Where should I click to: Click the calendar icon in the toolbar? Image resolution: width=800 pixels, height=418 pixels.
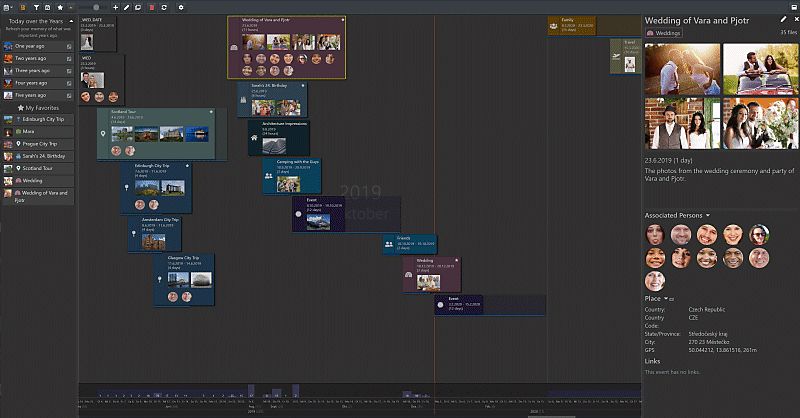47,8
